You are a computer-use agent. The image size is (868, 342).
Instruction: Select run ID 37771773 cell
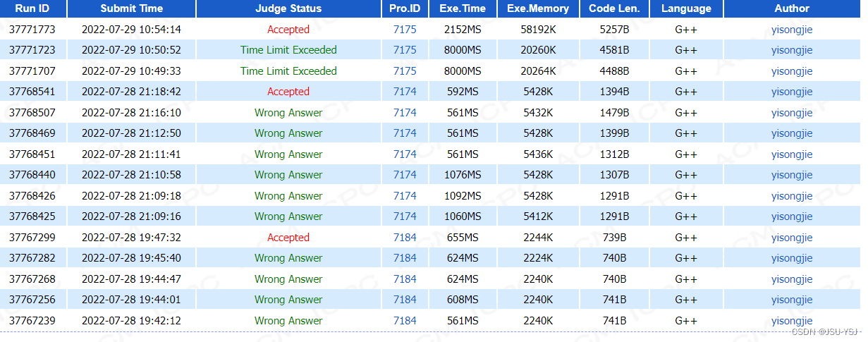point(32,30)
